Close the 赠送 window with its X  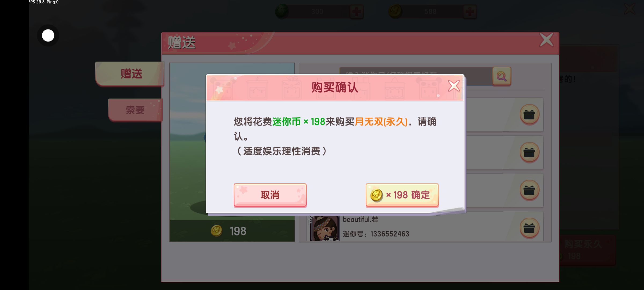547,40
